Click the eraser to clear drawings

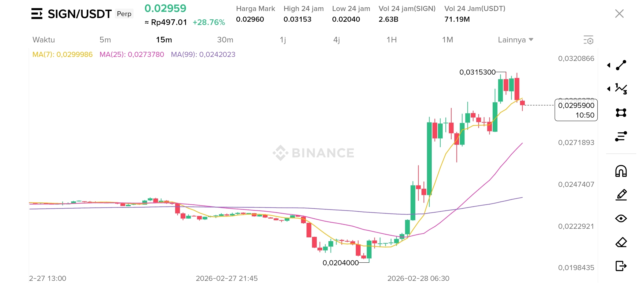click(621, 242)
